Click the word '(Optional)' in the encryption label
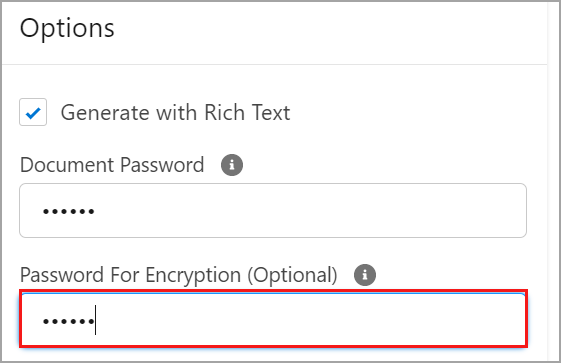The image size is (561, 363). click(x=293, y=275)
